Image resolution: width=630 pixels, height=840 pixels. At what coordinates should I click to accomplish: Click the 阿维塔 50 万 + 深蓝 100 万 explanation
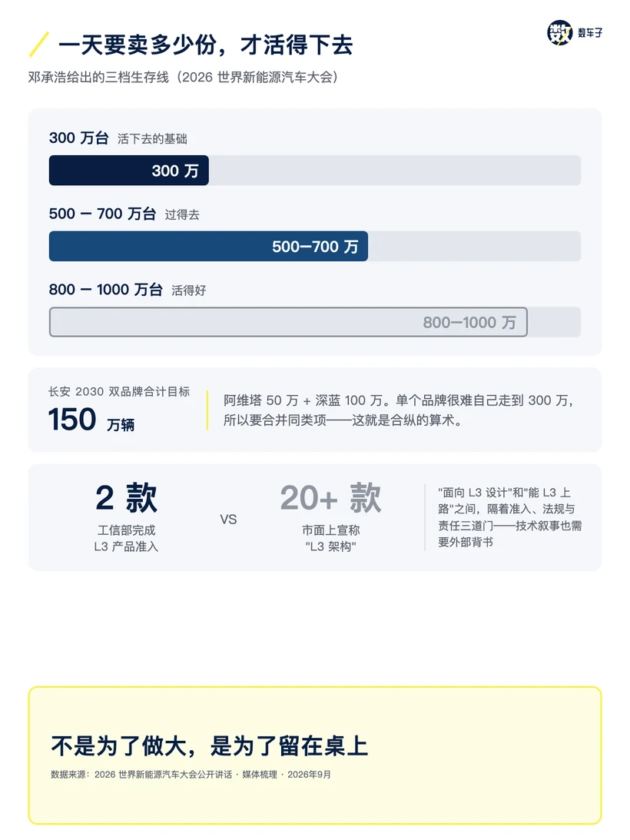point(399,410)
